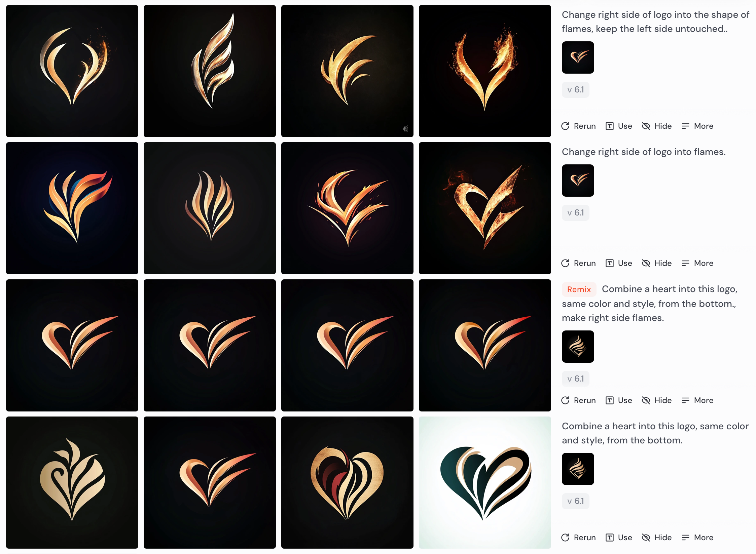The height and width of the screenshot is (554, 756).
Task: Click Use icon on 'Change right side of logo into flames.' prompt
Action: [x=609, y=263]
